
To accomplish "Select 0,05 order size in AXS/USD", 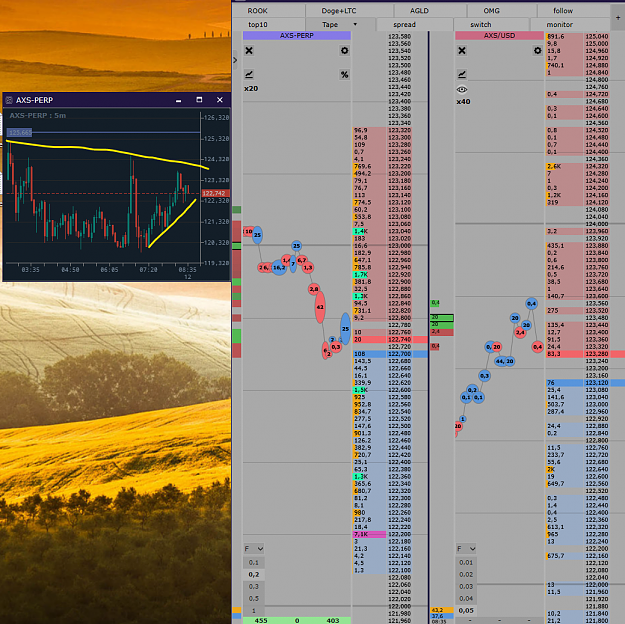I will click(466, 610).
